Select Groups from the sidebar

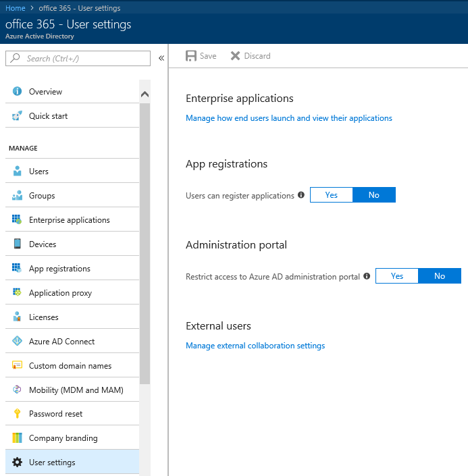tap(72, 195)
